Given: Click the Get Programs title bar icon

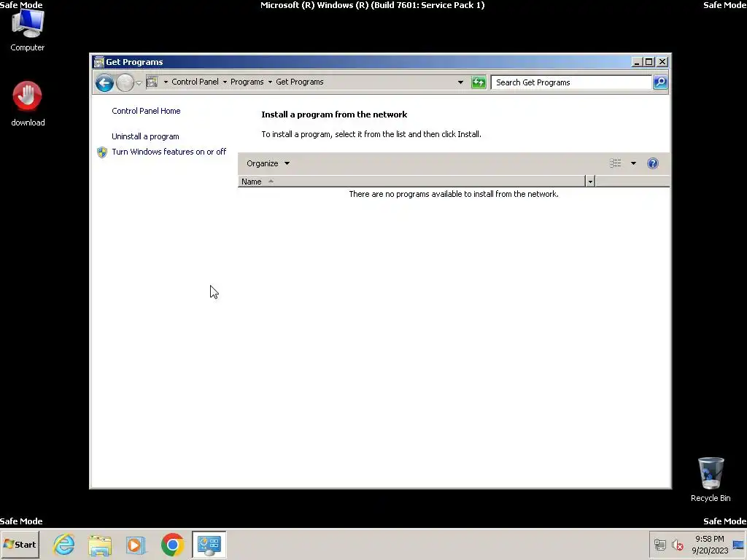Looking at the screenshot, I should click(x=98, y=62).
